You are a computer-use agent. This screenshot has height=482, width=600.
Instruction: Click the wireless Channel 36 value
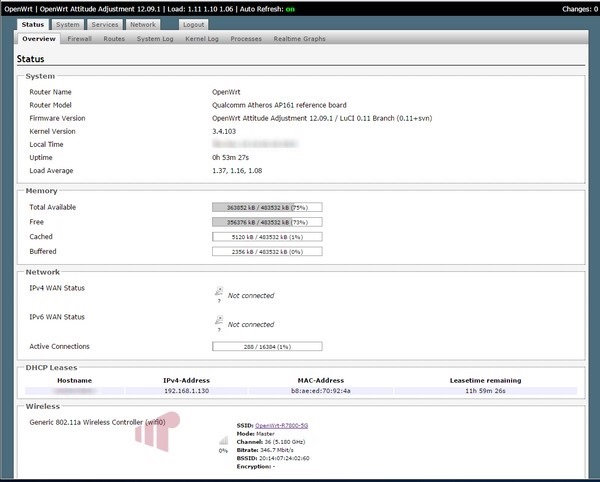pyautogui.click(x=285, y=442)
